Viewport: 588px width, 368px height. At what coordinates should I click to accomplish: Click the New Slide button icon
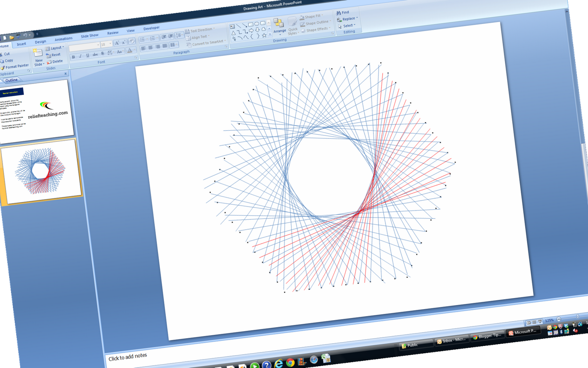point(37,53)
